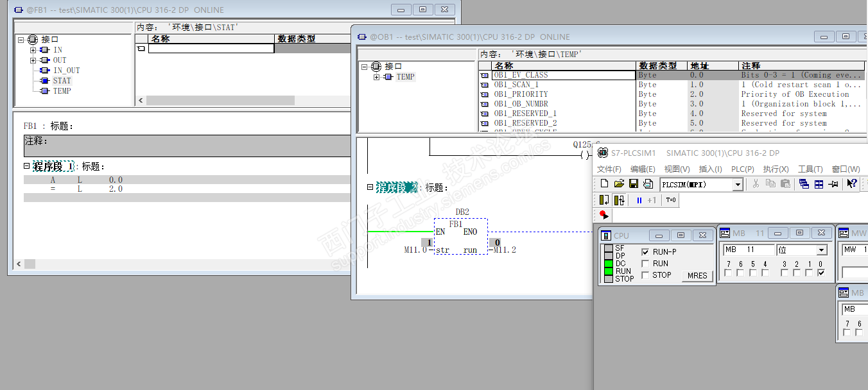Select the OB1_SCAN_1 row

tap(564, 85)
